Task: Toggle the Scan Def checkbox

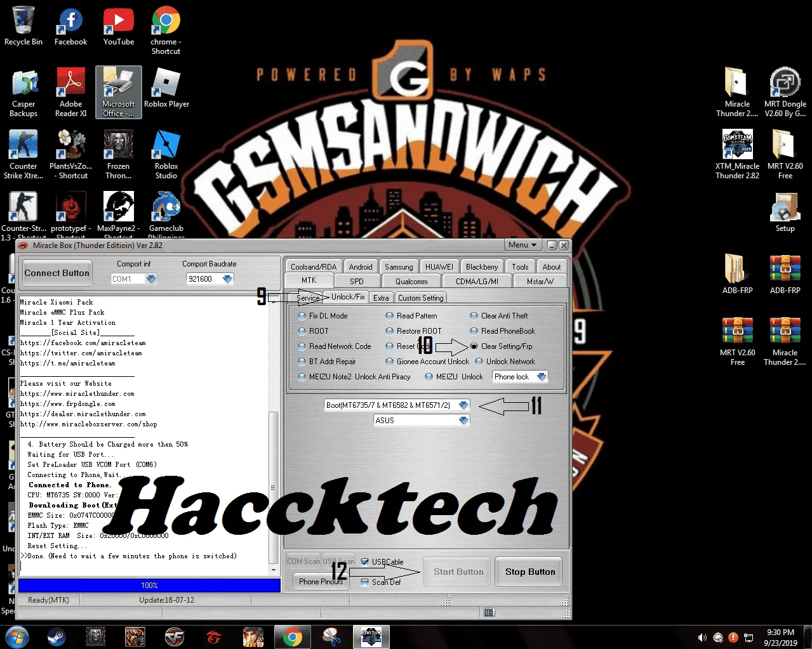Action: point(365,582)
